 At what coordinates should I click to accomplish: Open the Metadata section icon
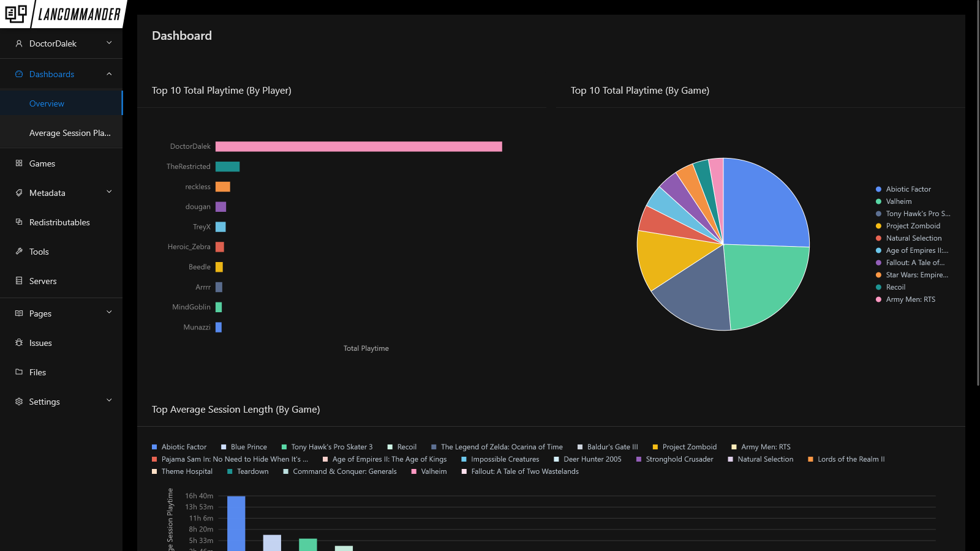[18, 193]
